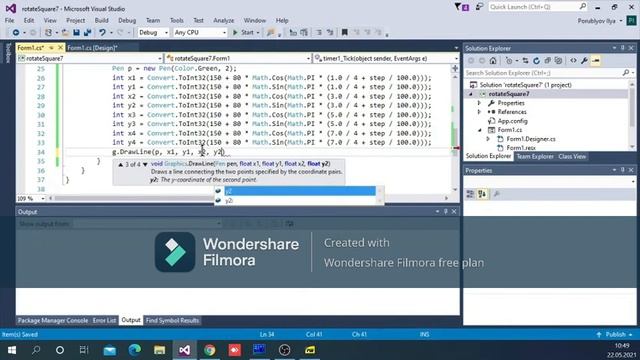640x360 pixels.
Task: Click Solution Explorer Home icon
Action: (493, 60)
